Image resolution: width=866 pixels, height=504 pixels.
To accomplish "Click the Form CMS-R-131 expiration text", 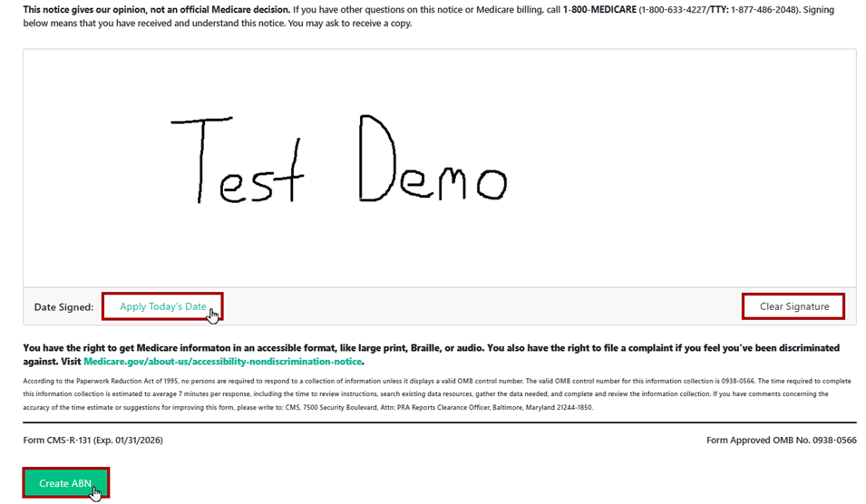I will [x=92, y=440].
